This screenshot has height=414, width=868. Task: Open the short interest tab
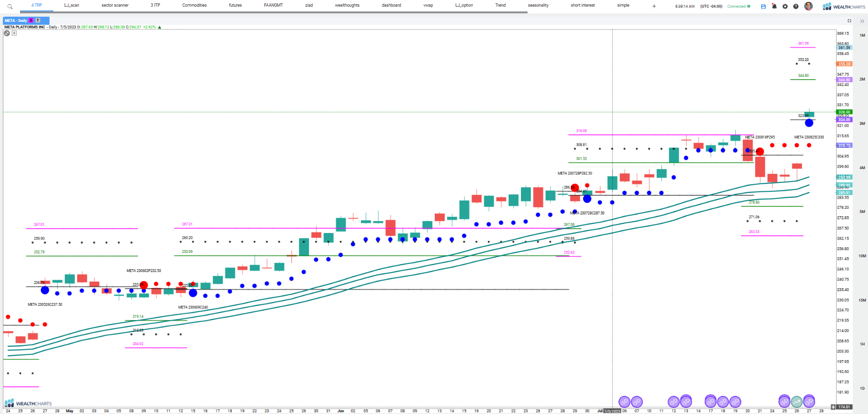pyautogui.click(x=583, y=5)
